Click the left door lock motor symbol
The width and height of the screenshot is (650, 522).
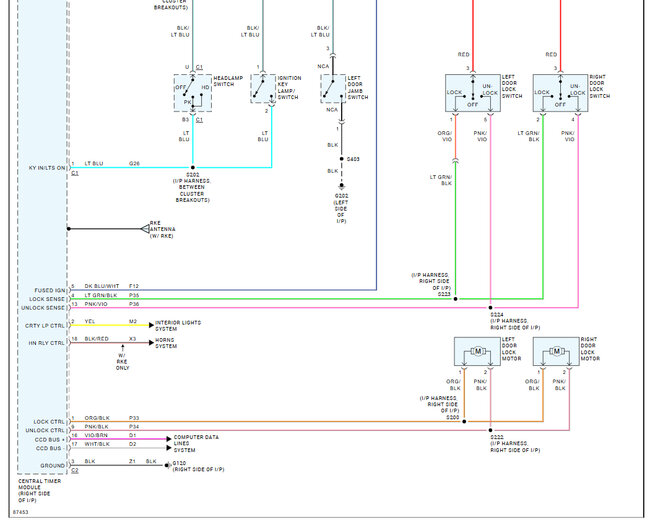[477, 351]
